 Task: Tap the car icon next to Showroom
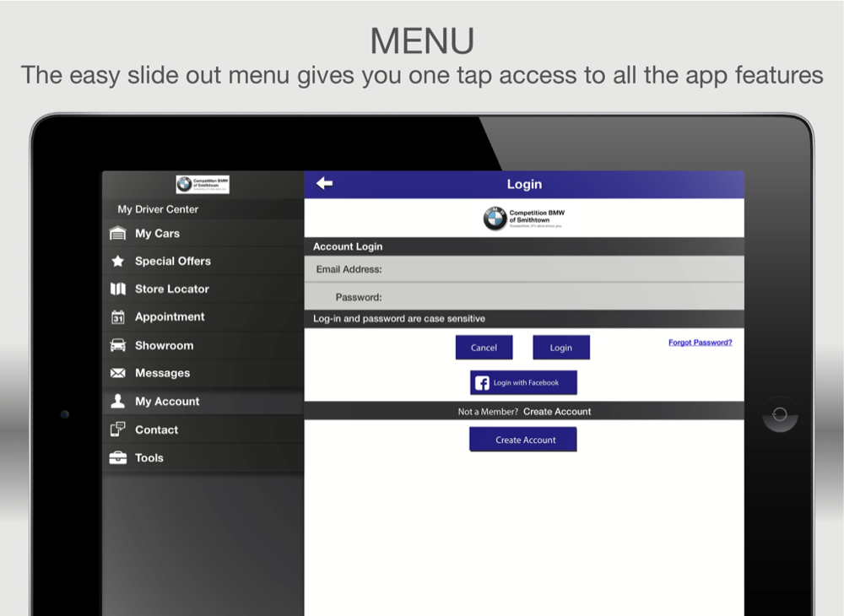click(x=118, y=346)
